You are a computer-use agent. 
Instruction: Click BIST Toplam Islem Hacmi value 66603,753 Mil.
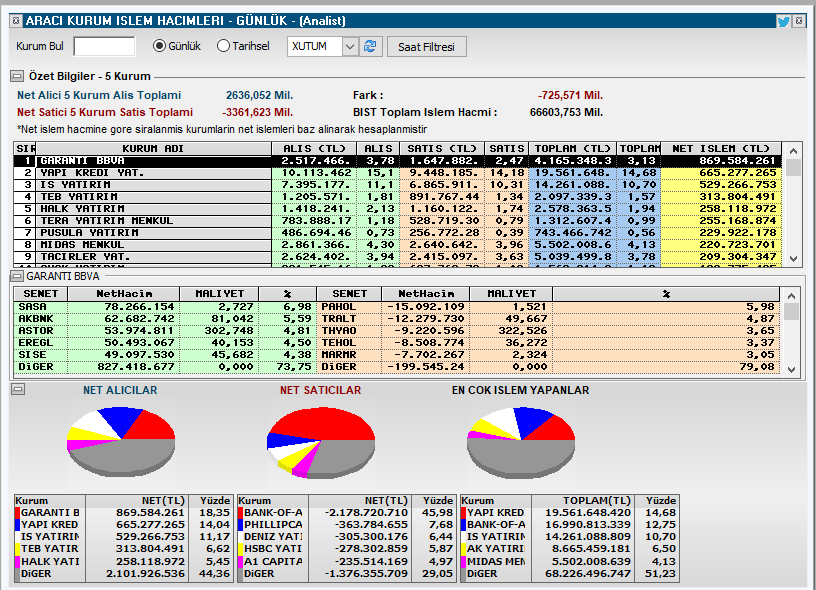click(x=566, y=112)
